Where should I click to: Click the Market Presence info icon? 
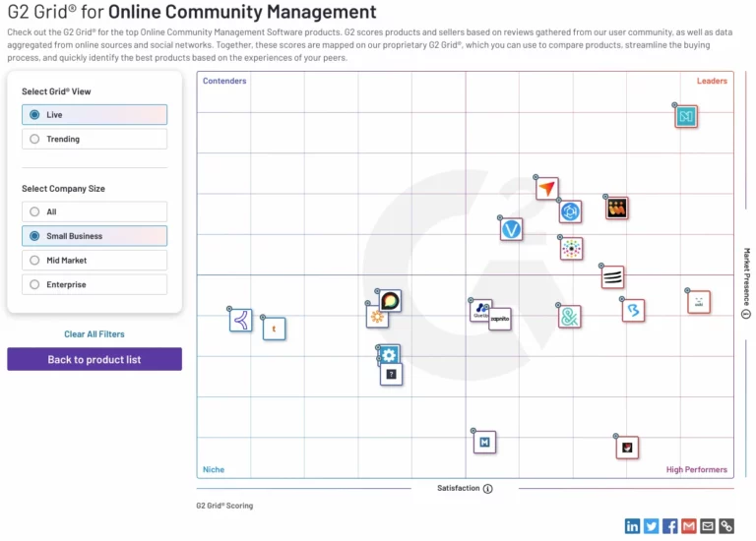(746, 314)
